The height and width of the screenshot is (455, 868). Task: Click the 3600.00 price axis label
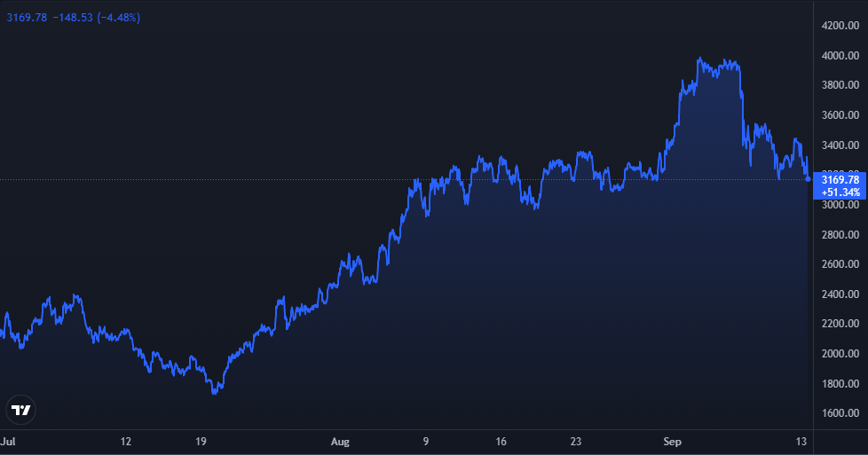point(839,115)
